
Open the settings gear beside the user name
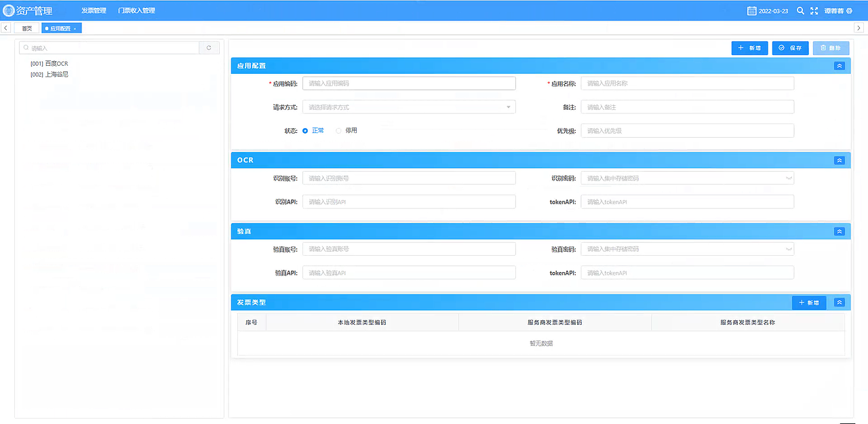pyautogui.click(x=849, y=11)
